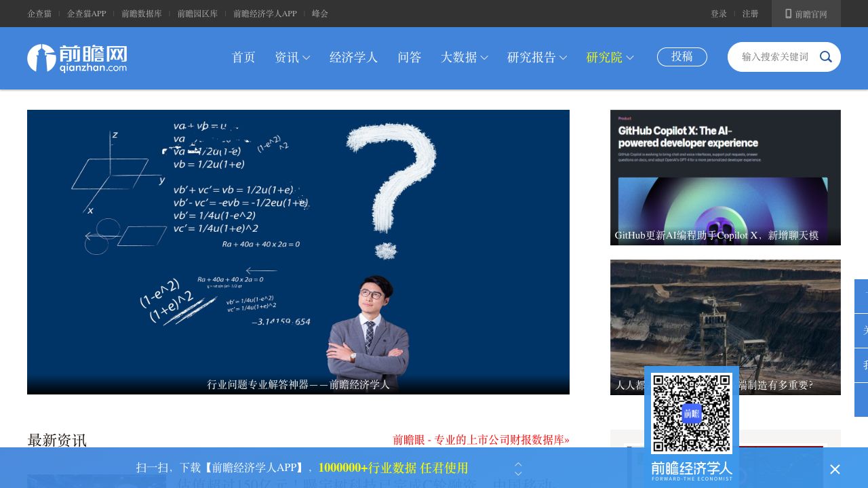Open the GitHub Copilot X article thumbnail

725,177
